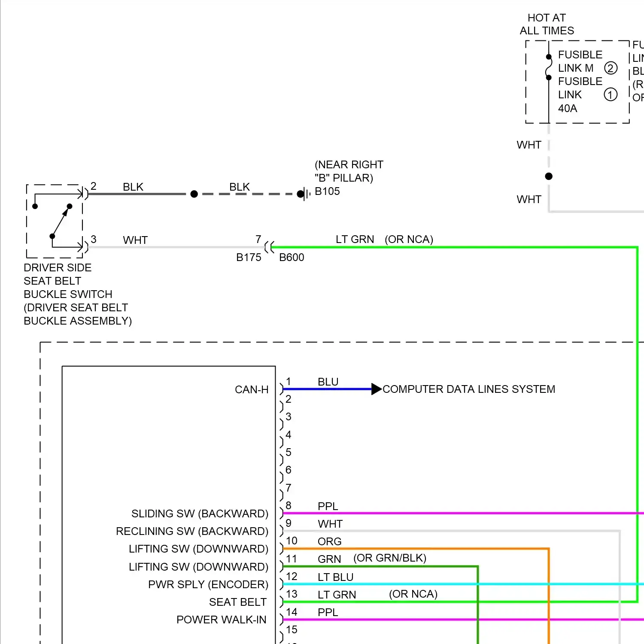
Task: Select LIFTING SW (DOWNWARD) label at pin 10
Action: tap(198, 549)
